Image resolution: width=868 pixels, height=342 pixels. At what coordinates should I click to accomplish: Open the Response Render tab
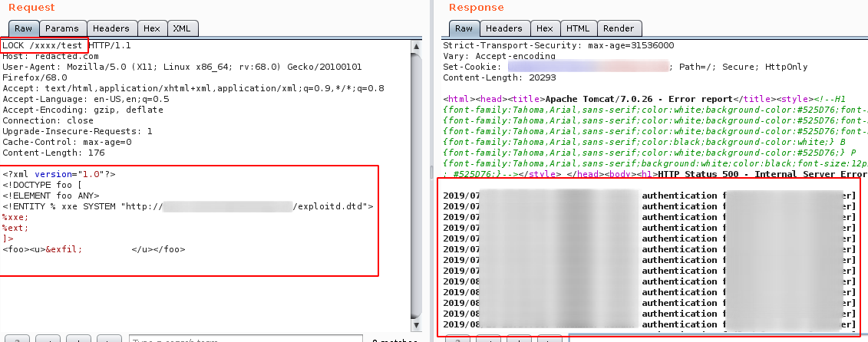point(619,28)
